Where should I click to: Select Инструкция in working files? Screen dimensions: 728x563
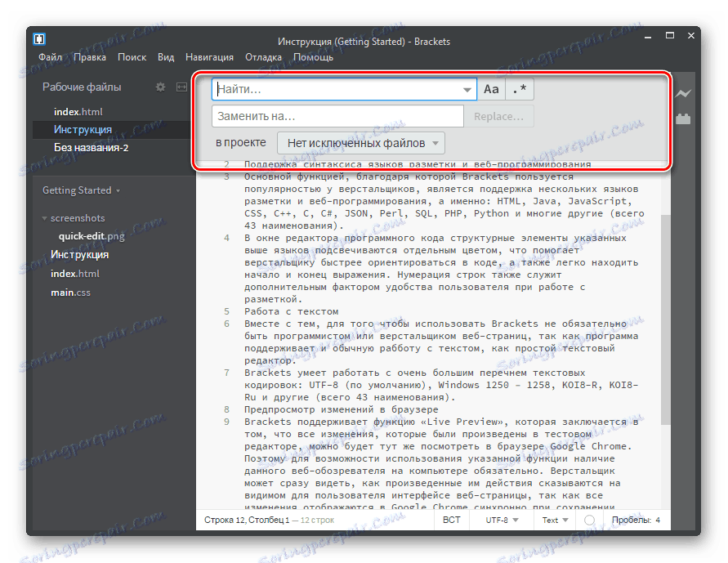83,130
